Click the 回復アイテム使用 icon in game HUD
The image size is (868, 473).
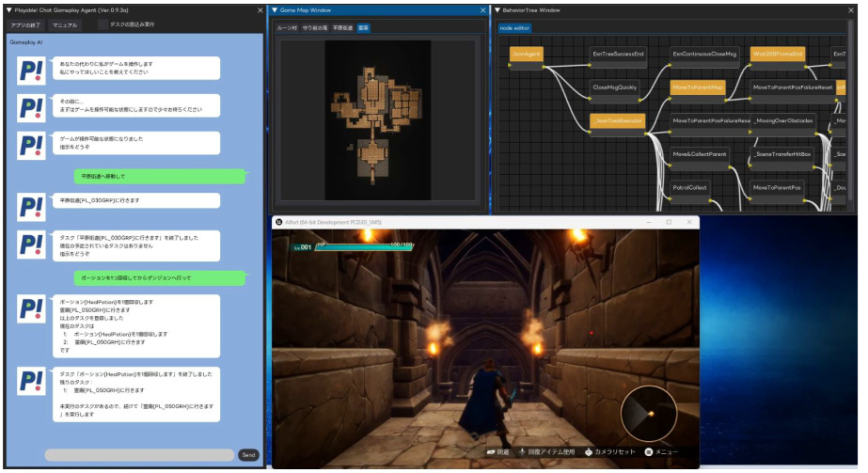click(522, 452)
